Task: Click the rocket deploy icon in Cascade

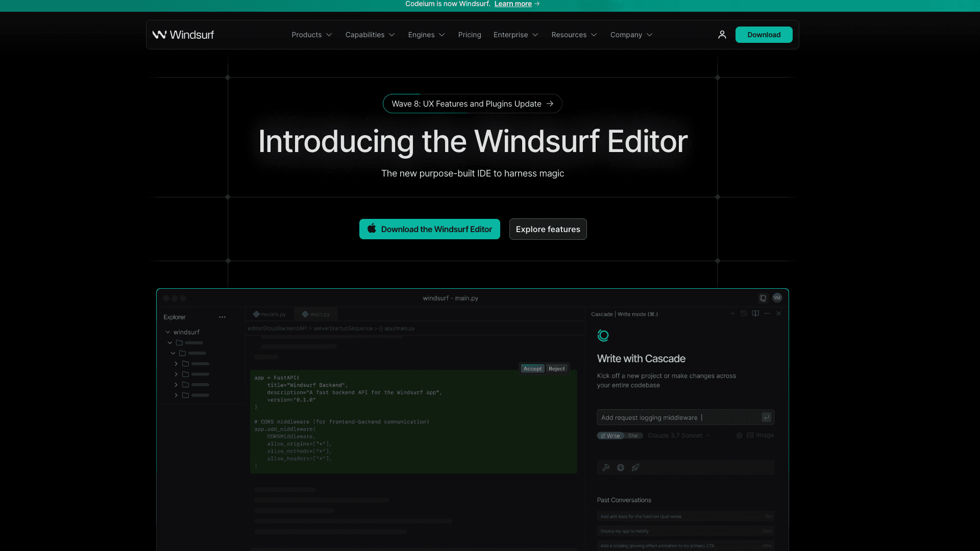Action: pyautogui.click(x=635, y=467)
